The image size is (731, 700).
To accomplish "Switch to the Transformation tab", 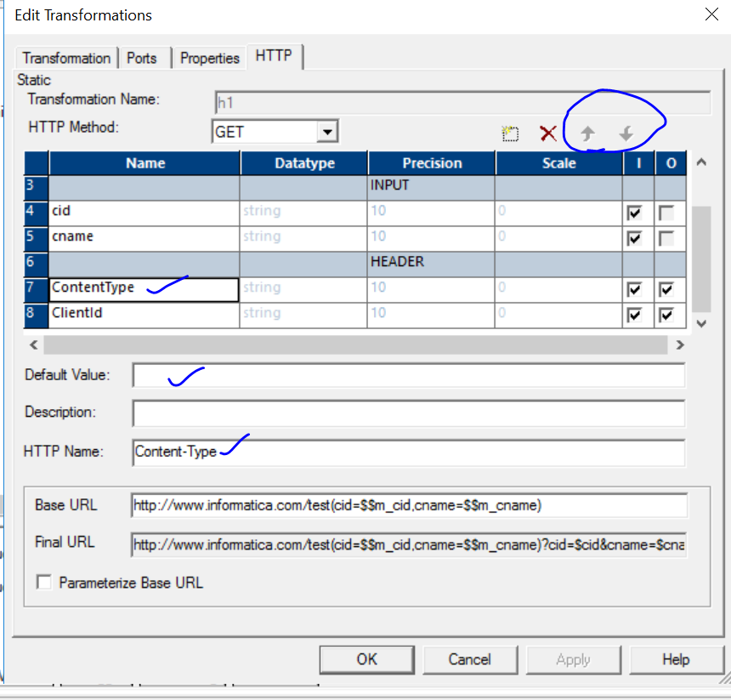I will (66, 59).
